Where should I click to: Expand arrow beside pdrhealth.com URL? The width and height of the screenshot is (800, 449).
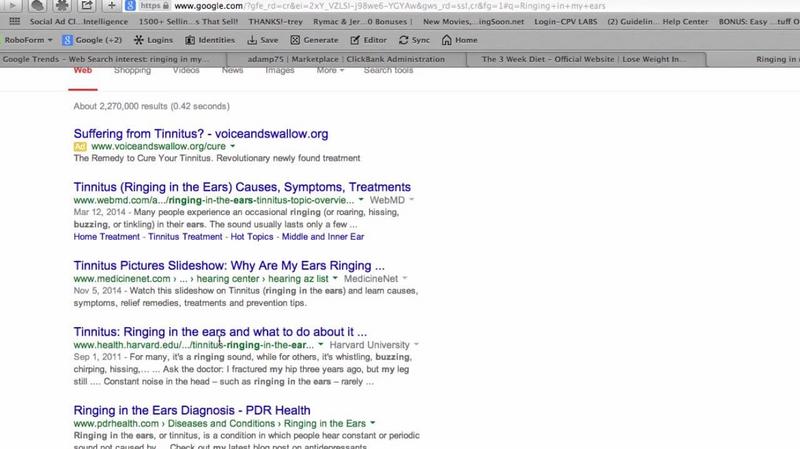[x=372, y=423]
